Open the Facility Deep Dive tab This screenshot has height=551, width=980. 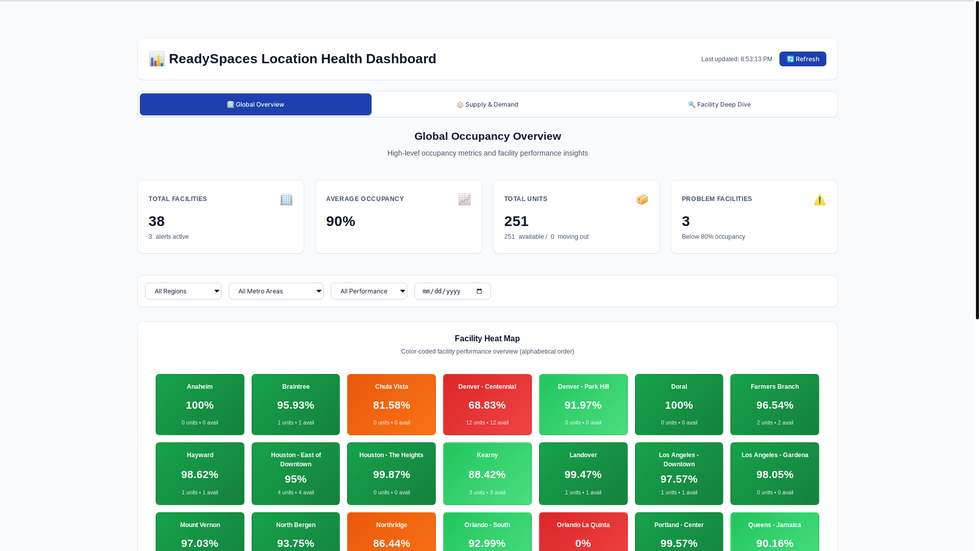coord(719,105)
